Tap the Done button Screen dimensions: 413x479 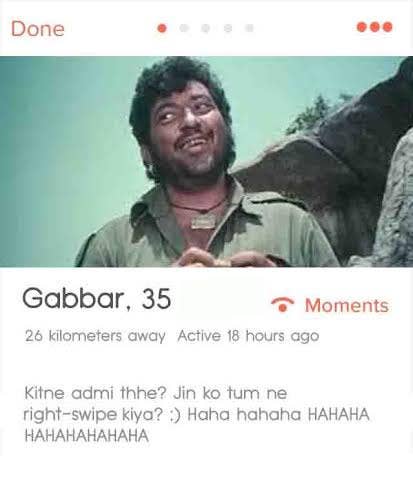coord(38,29)
